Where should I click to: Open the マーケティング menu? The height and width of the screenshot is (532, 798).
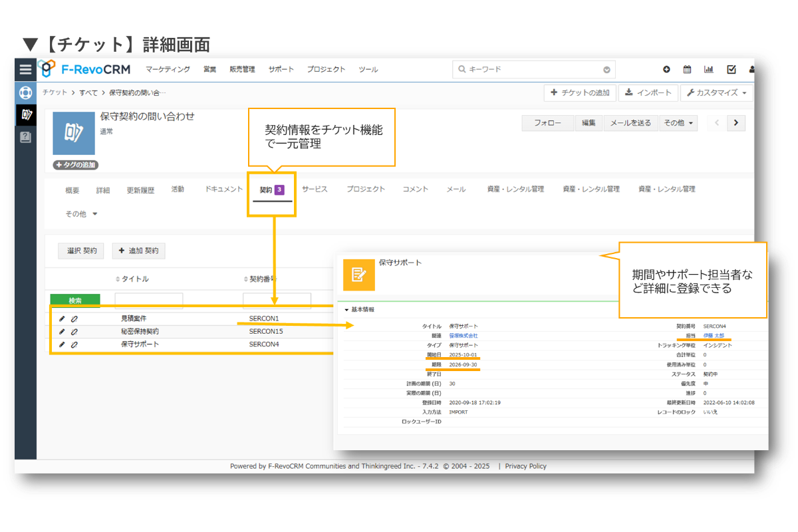[x=166, y=69]
